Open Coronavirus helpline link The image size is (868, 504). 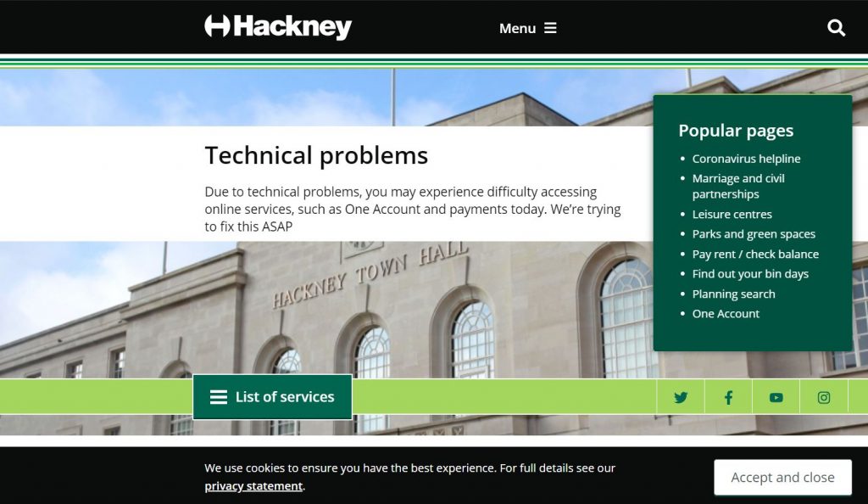(746, 159)
